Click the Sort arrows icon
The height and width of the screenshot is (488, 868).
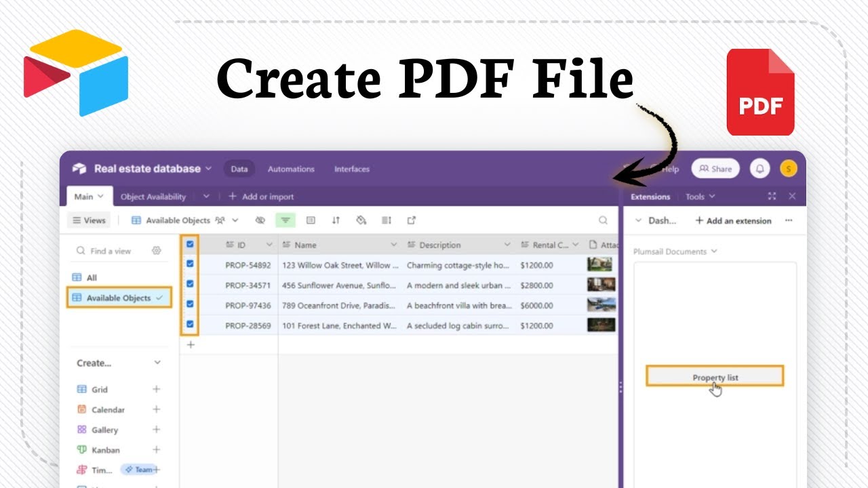[336, 220]
